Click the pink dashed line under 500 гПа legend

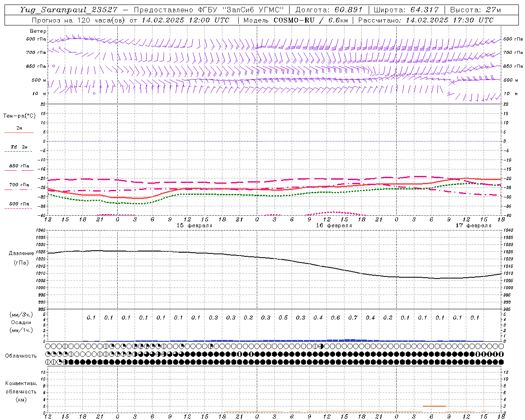point(18,208)
